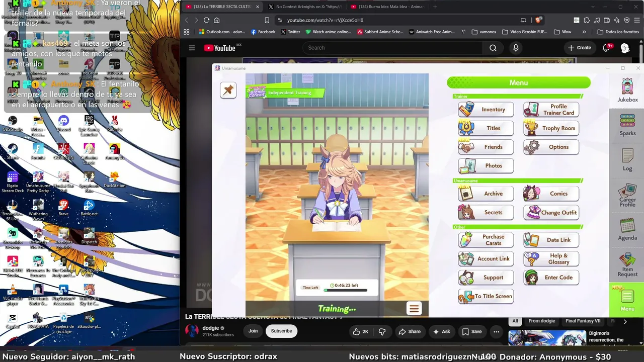This screenshot has height=362, width=644.
Task: Return To Title Screen
Action: click(x=486, y=296)
